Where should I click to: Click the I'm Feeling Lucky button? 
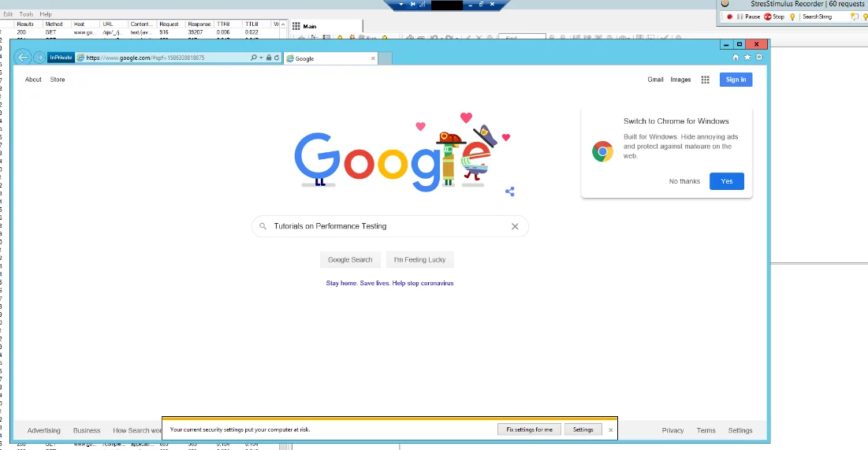tap(419, 259)
